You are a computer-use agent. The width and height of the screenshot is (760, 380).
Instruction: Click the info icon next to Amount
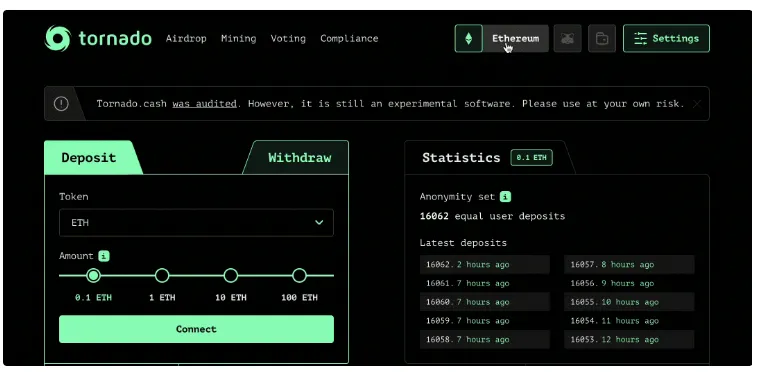[x=104, y=256]
